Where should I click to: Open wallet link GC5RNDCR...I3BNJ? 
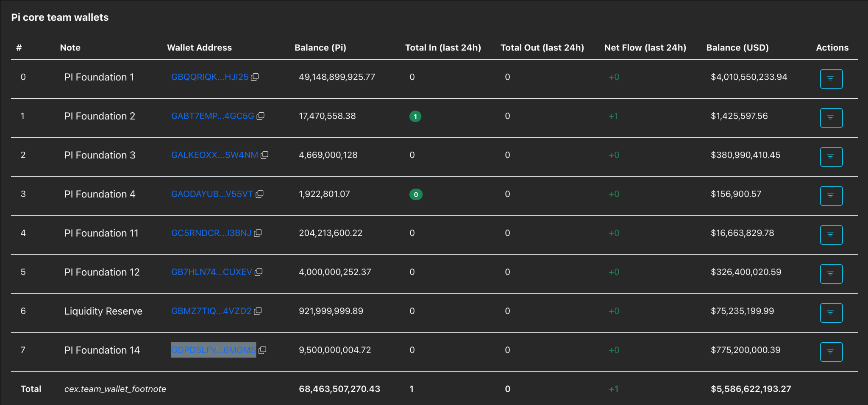[x=211, y=233]
